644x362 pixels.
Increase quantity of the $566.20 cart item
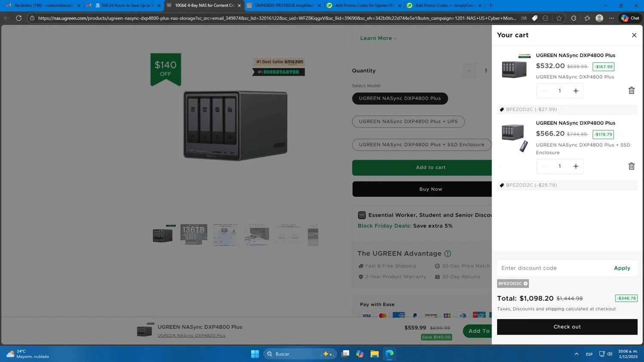tap(576, 166)
